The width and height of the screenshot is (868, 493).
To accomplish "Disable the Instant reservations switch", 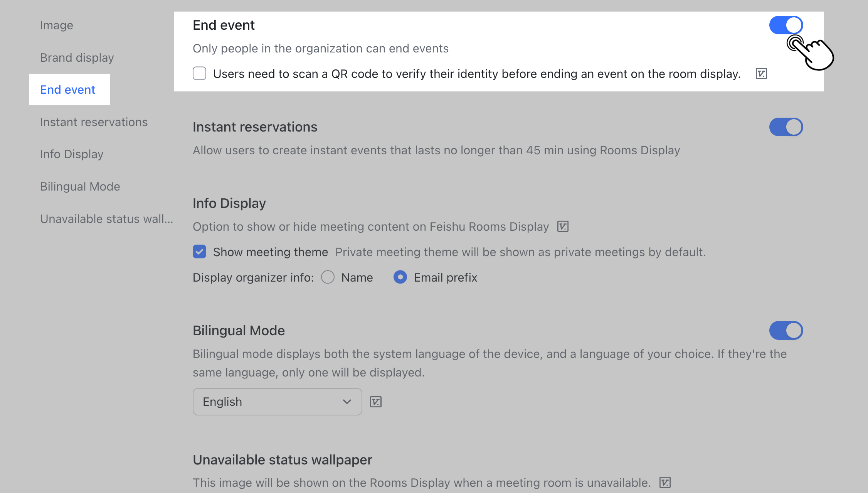I will tap(786, 127).
